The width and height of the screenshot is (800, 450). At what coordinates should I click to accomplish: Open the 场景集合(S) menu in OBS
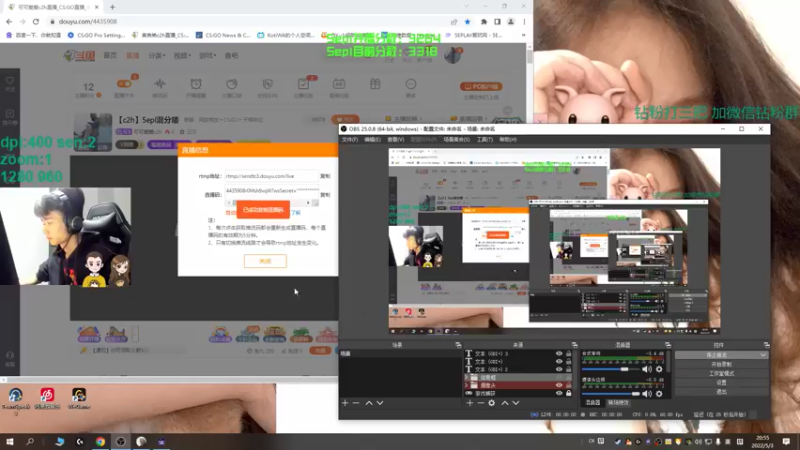[x=456, y=139]
